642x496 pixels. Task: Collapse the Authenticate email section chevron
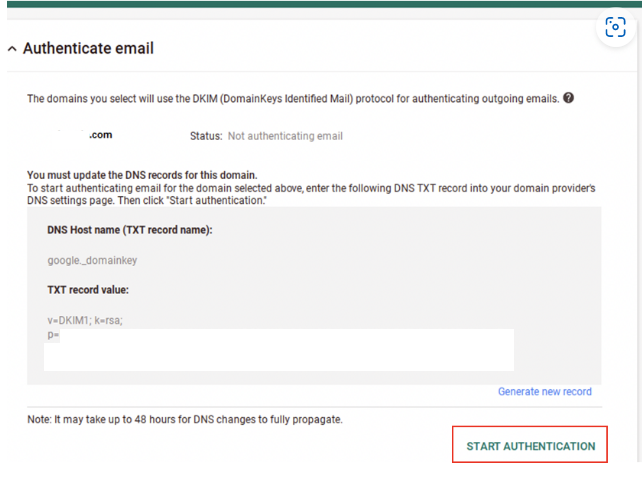pyautogui.click(x=11, y=49)
